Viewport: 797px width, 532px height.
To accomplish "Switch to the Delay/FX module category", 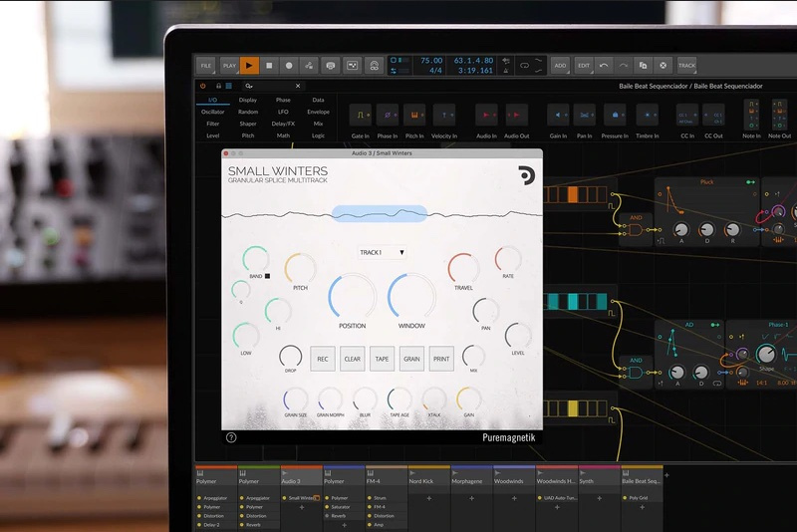I will tap(283, 124).
